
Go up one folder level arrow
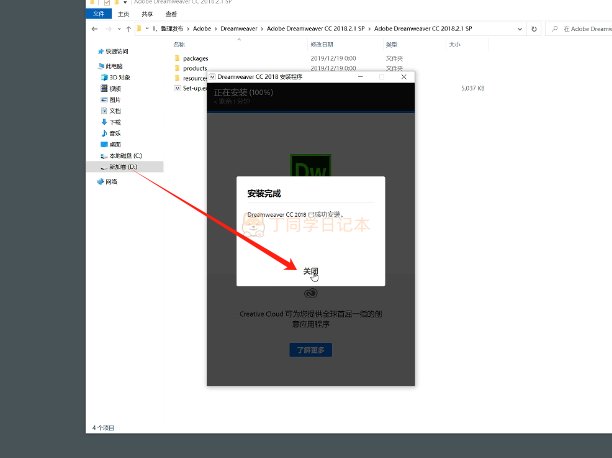point(128,29)
